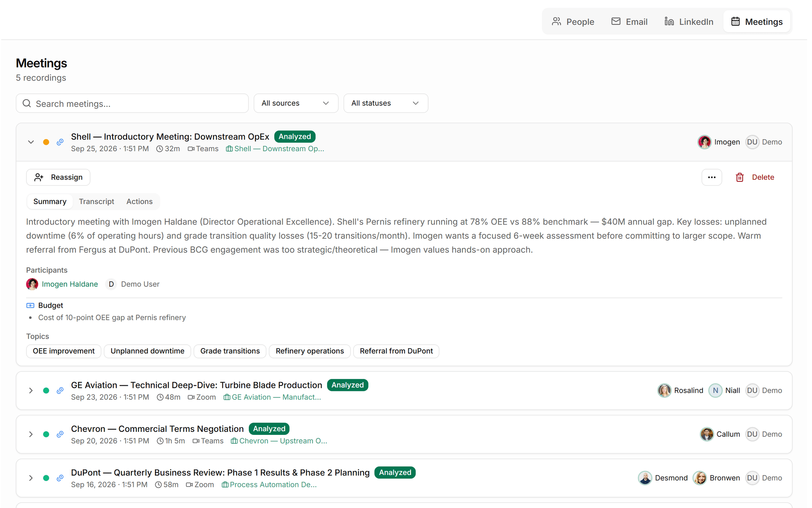The height and width of the screenshot is (508, 812).
Task: Expand the DuPont Quarterly Business Review row
Action: (31, 478)
